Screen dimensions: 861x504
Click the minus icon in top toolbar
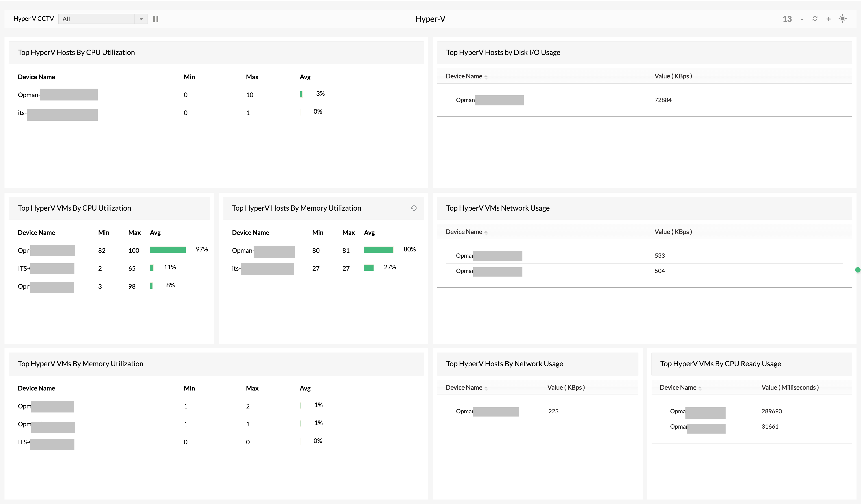(802, 19)
